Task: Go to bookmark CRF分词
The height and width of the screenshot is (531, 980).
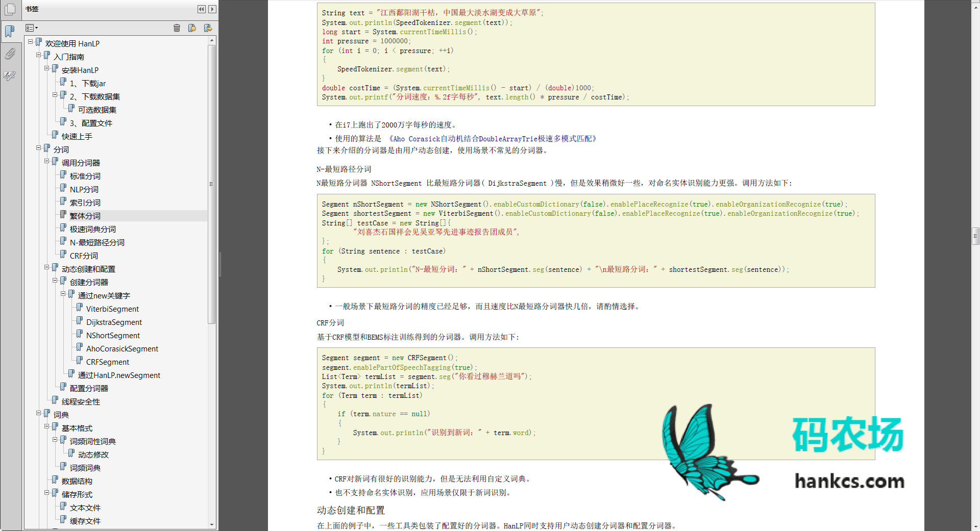Action: [x=84, y=256]
